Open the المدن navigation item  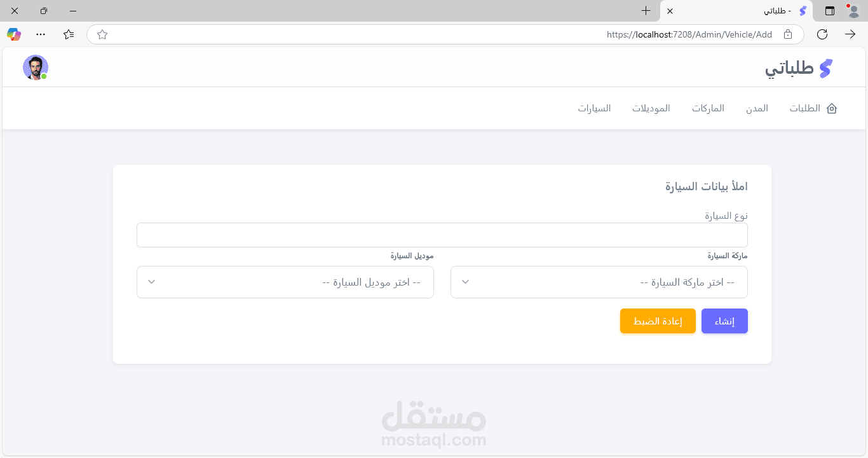757,108
